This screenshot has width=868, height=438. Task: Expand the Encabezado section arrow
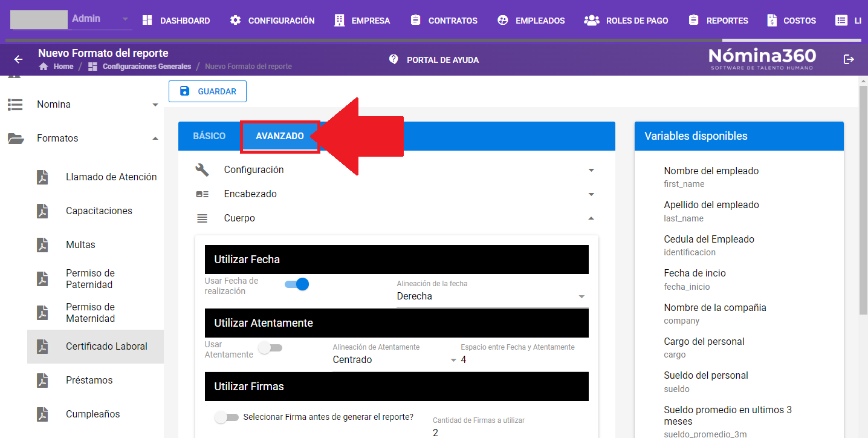pyautogui.click(x=591, y=195)
